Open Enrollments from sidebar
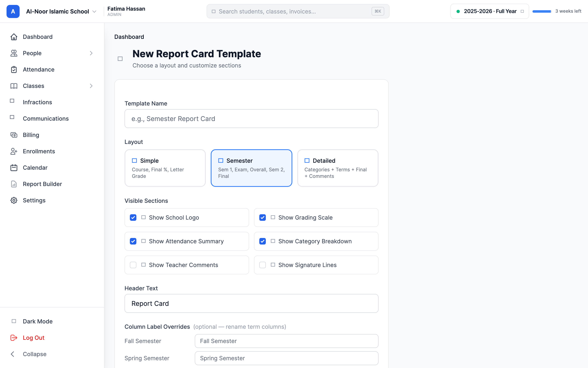Image resolution: width=588 pixels, height=368 pixels. [x=39, y=151]
